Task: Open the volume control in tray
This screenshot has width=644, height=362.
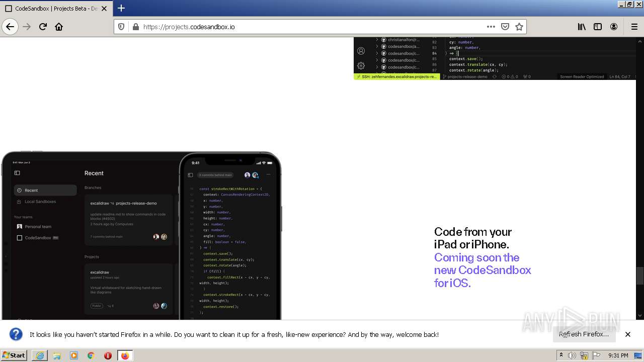Action: coord(572,355)
